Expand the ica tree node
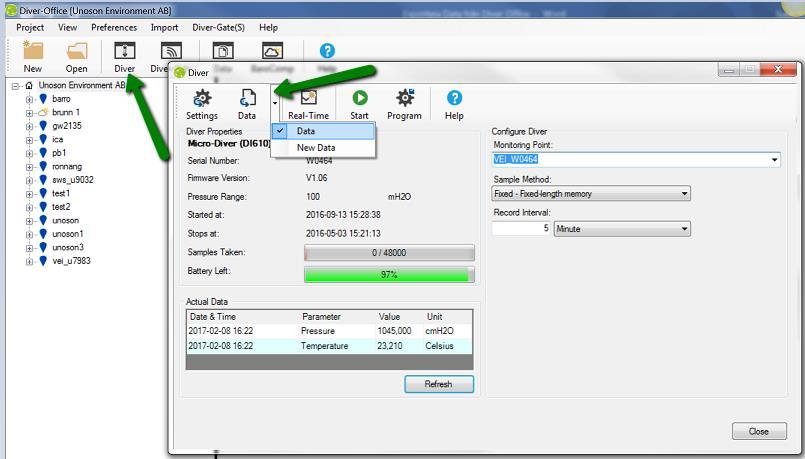 pos(29,140)
